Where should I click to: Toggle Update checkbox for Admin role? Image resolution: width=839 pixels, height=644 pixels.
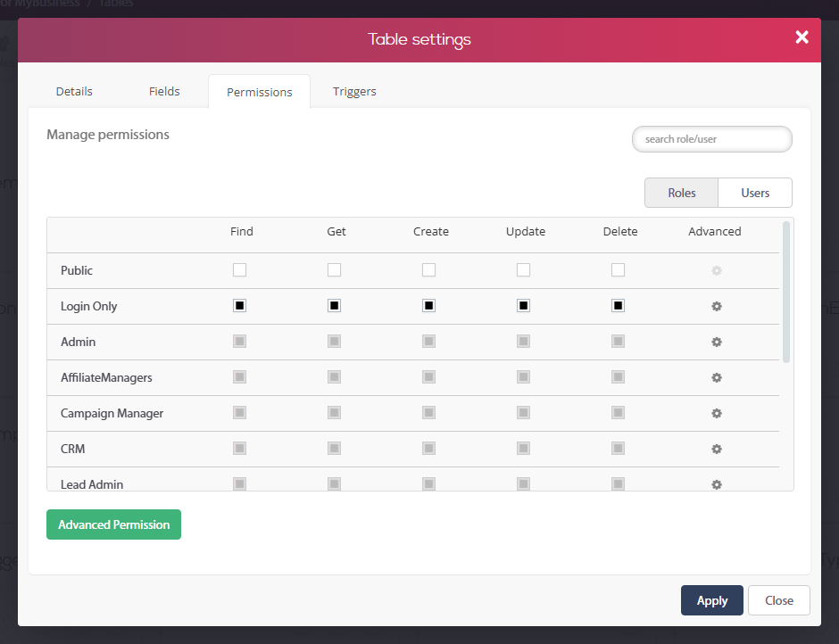[x=523, y=342]
